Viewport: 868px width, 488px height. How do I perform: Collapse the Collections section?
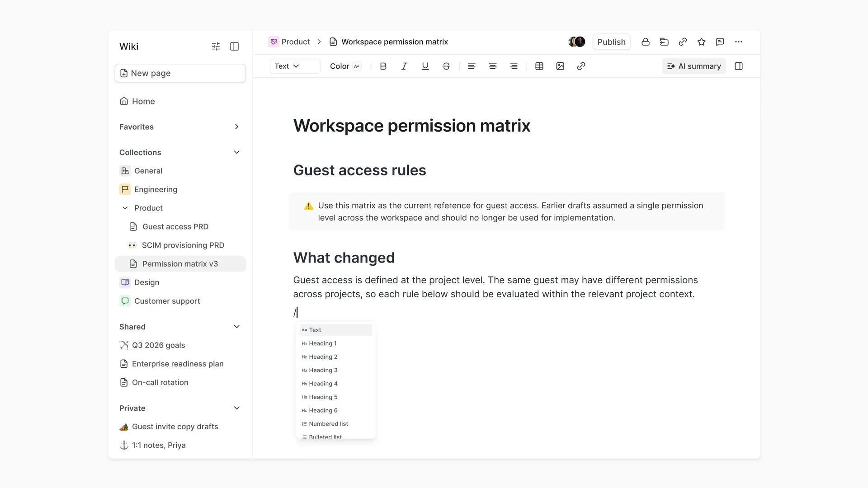(236, 152)
